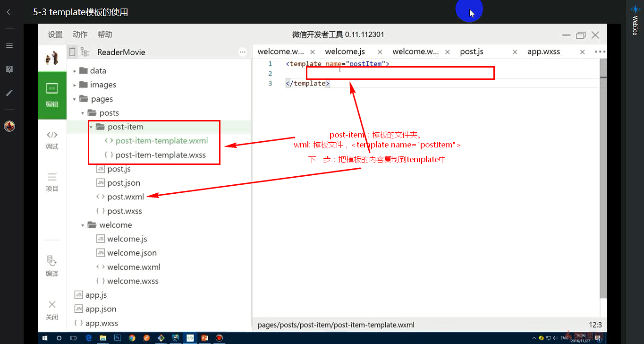Open the 编辑 (Edit) sidebar panel

tap(52, 95)
